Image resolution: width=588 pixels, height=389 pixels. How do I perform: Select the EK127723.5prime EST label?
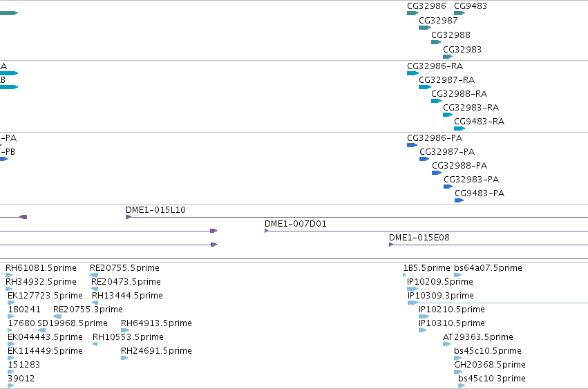45,296
